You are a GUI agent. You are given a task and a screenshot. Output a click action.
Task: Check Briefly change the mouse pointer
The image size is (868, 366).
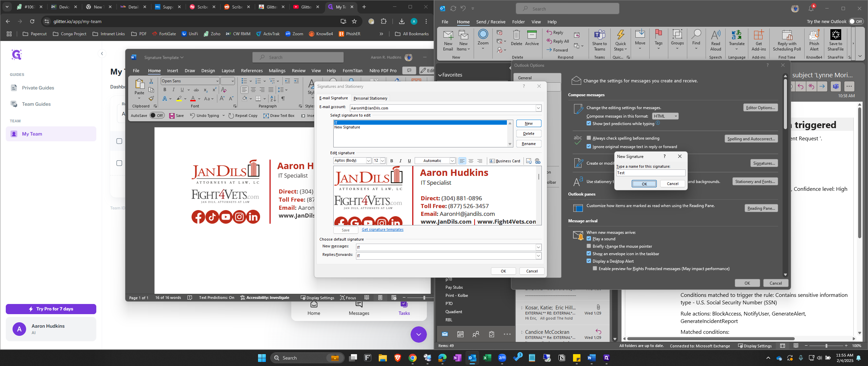589,246
